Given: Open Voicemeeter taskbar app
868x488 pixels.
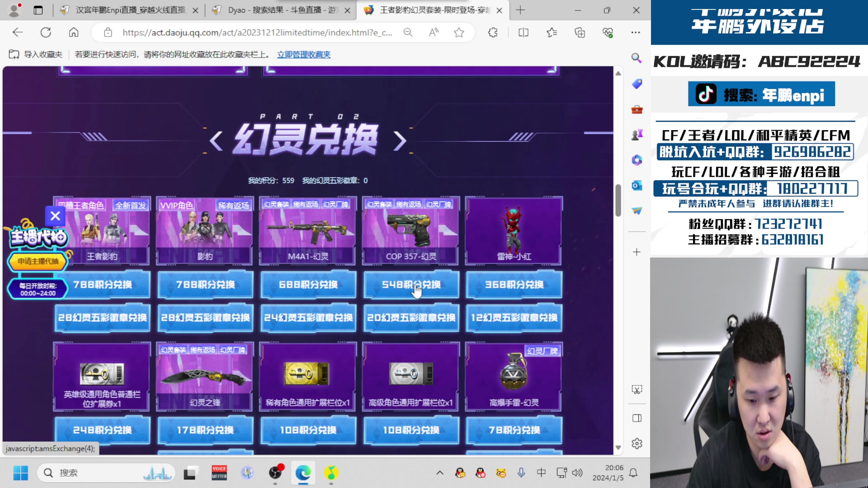Looking at the screenshot, I should (219, 473).
